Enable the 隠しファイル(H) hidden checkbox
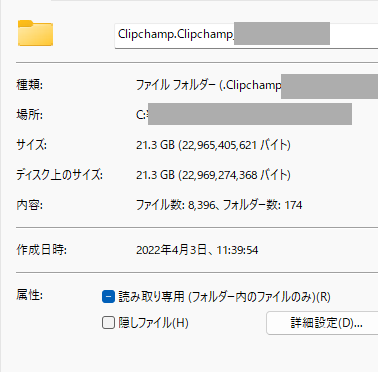The image size is (378, 372). [108, 323]
